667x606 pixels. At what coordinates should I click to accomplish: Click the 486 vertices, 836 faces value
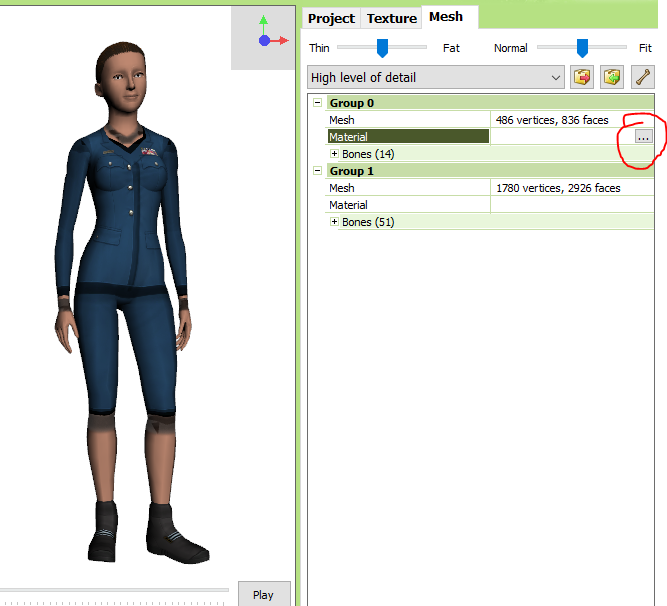click(x=552, y=120)
